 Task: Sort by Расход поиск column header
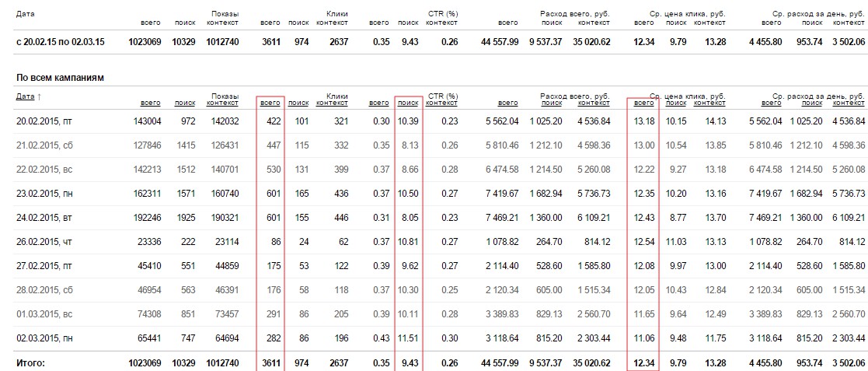point(552,103)
